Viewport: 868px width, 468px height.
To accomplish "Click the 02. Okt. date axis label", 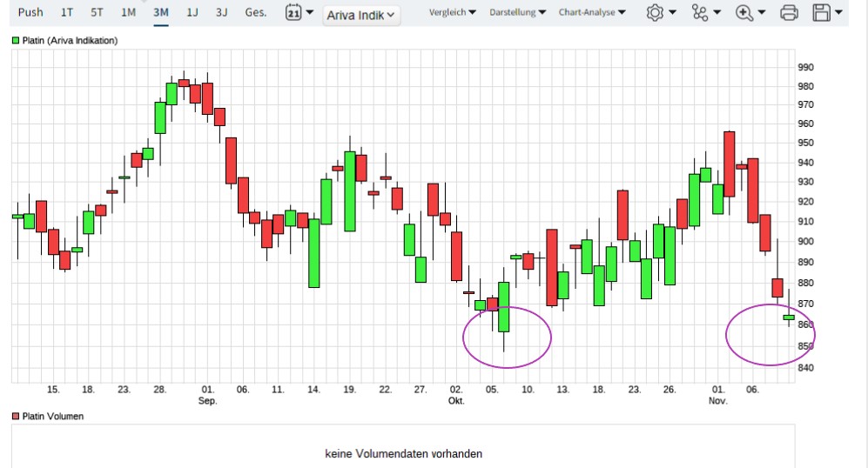I will [x=456, y=395].
